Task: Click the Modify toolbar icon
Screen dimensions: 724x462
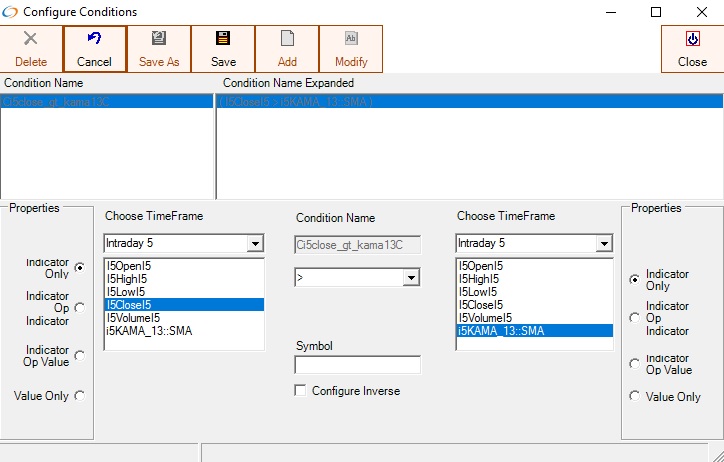Action: click(351, 39)
